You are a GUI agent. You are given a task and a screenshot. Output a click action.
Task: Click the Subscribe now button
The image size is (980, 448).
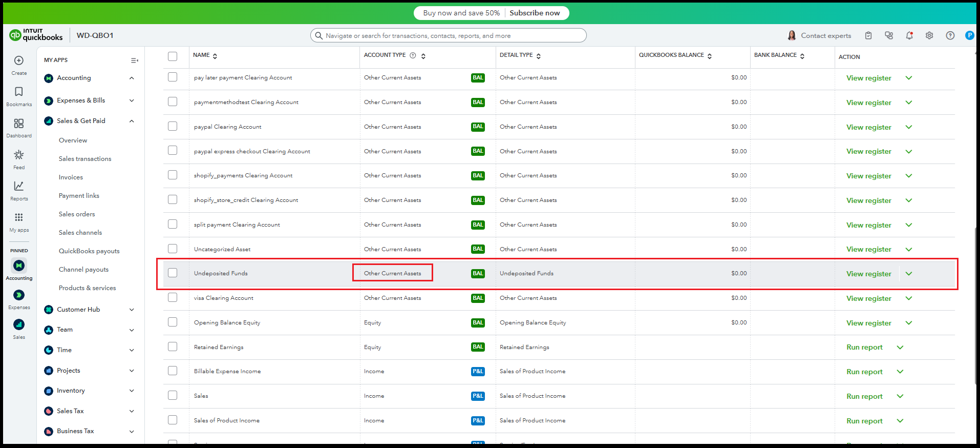pyautogui.click(x=535, y=13)
